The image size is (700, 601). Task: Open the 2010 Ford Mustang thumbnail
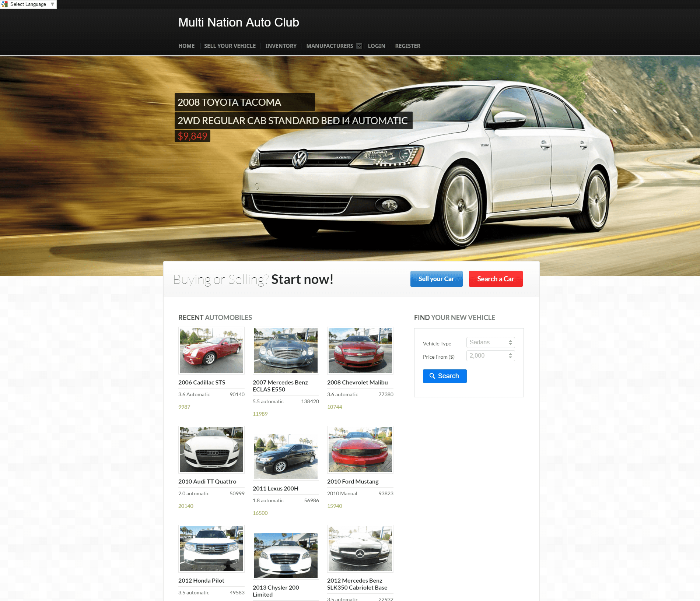tap(360, 450)
